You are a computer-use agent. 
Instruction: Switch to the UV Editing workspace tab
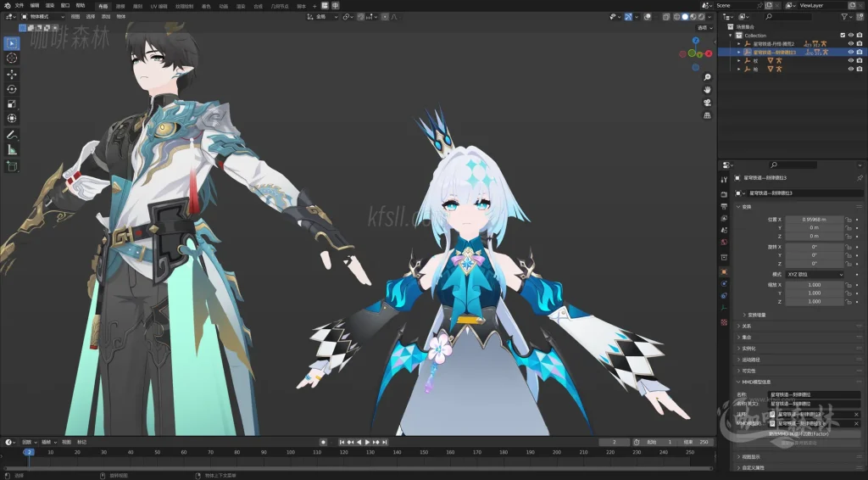click(159, 6)
